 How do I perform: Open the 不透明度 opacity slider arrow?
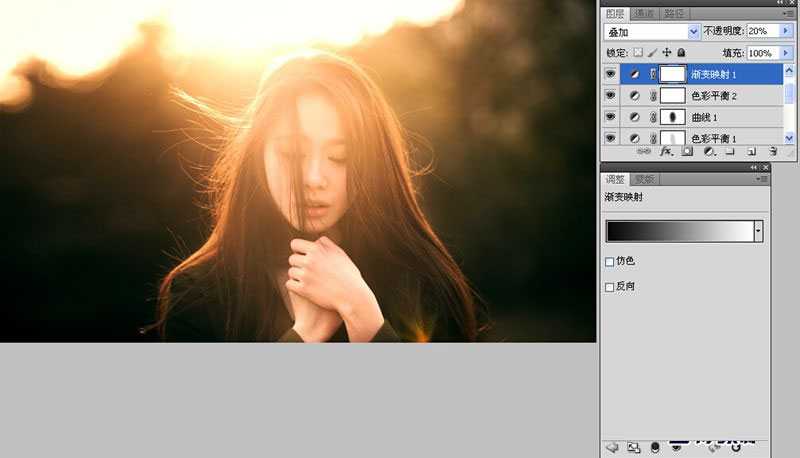(x=786, y=32)
